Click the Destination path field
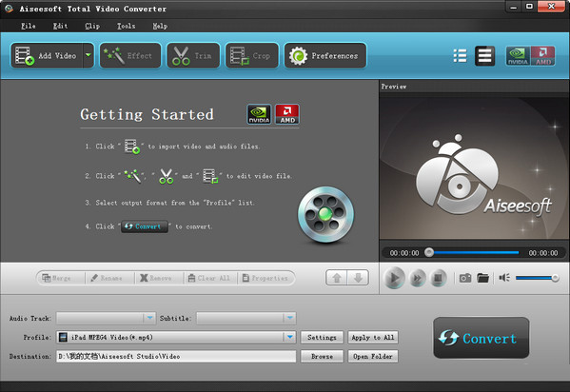Image resolution: width=570 pixels, height=392 pixels. pos(176,357)
